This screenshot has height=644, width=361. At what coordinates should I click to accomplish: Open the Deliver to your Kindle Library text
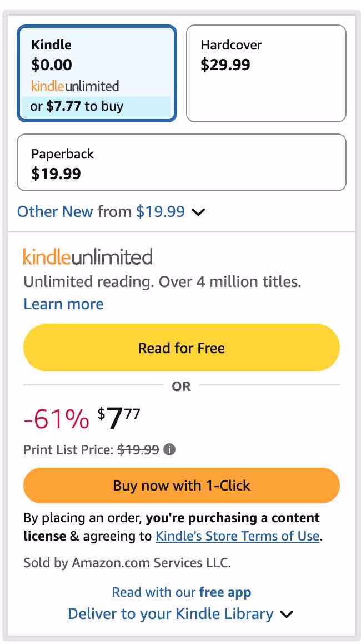tap(171, 614)
